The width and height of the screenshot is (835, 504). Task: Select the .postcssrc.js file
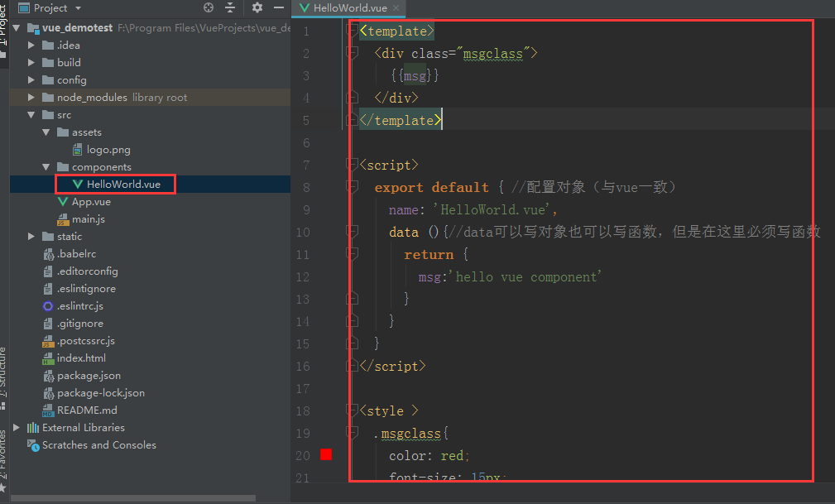point(86,340)
